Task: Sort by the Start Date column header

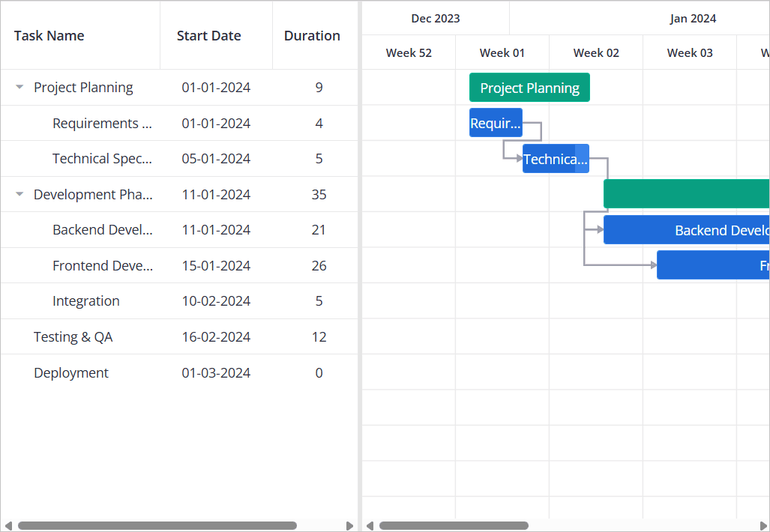Action: coord(208,36)
